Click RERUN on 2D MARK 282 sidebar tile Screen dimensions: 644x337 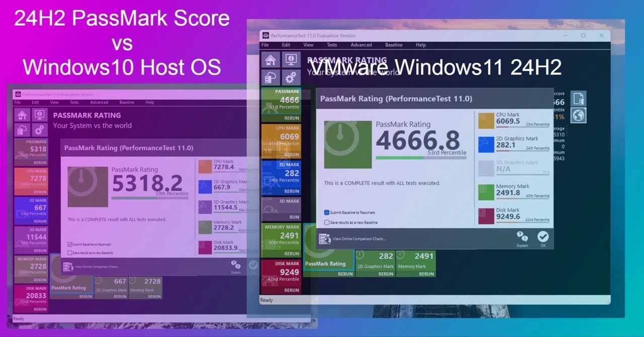pyautogui.click(x=292, y=191)
